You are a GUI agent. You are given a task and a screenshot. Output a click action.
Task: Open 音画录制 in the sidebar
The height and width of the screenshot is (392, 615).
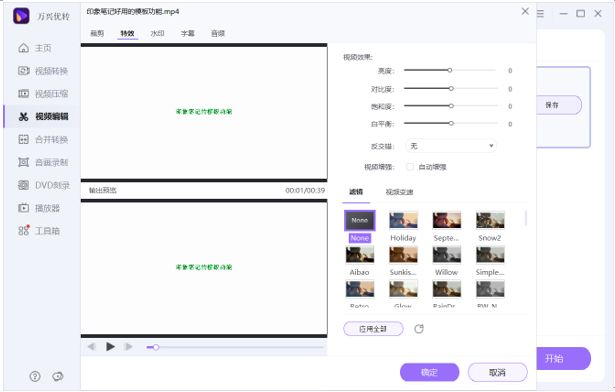(x=43, y=162)
